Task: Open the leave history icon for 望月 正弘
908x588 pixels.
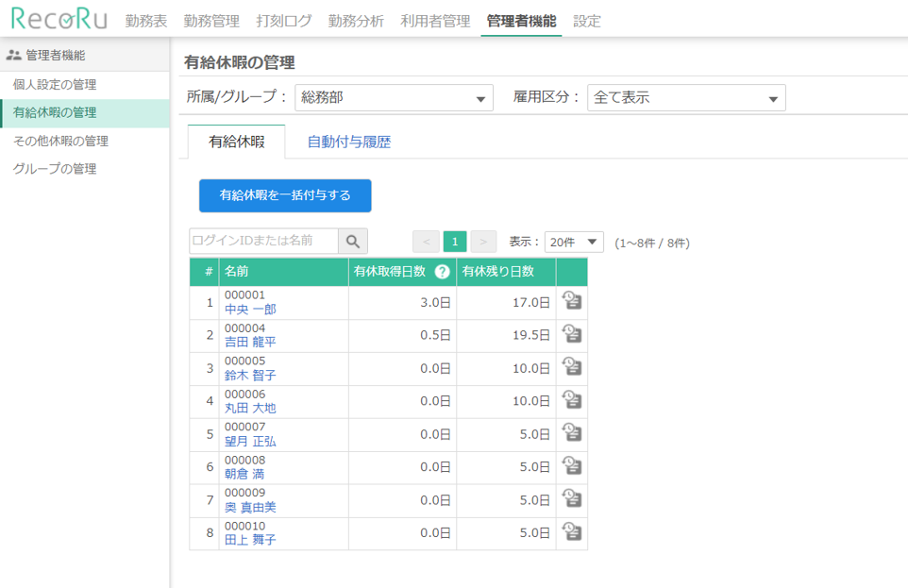Action: [x=572, y=433]
